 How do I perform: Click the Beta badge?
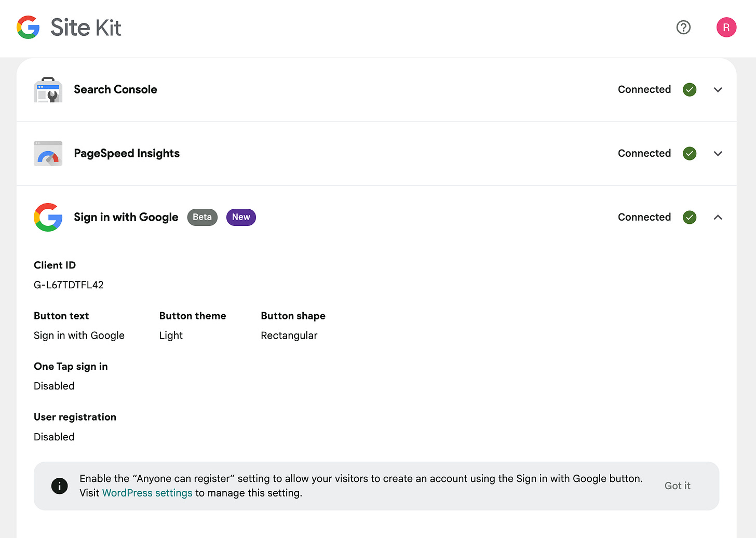[x=202, y=217]
